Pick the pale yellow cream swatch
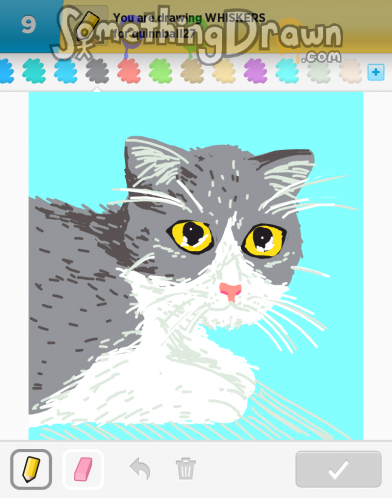 pos(224,71)
